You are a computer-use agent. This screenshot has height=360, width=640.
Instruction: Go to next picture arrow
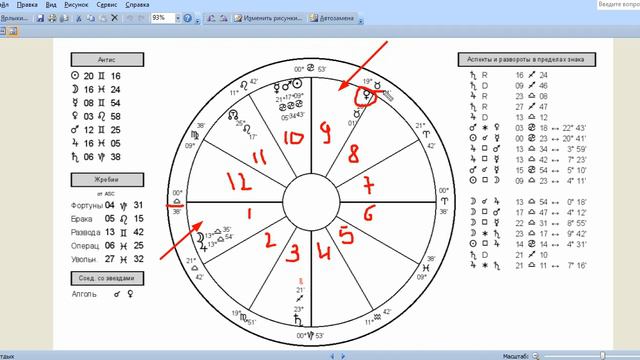click(343, 356)
